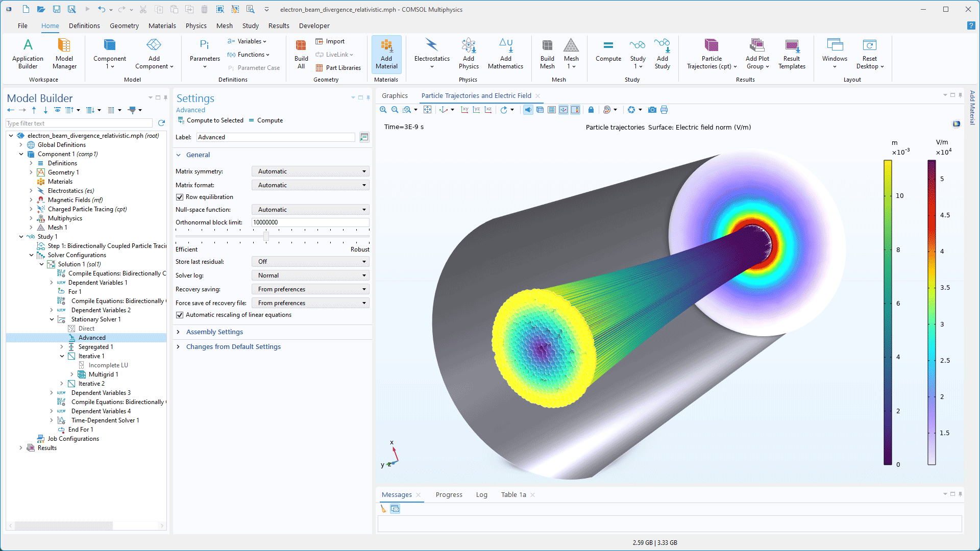The image size is (980, 551).
Task: Open Variables menu in Definitions group
Action: (247, 41)
